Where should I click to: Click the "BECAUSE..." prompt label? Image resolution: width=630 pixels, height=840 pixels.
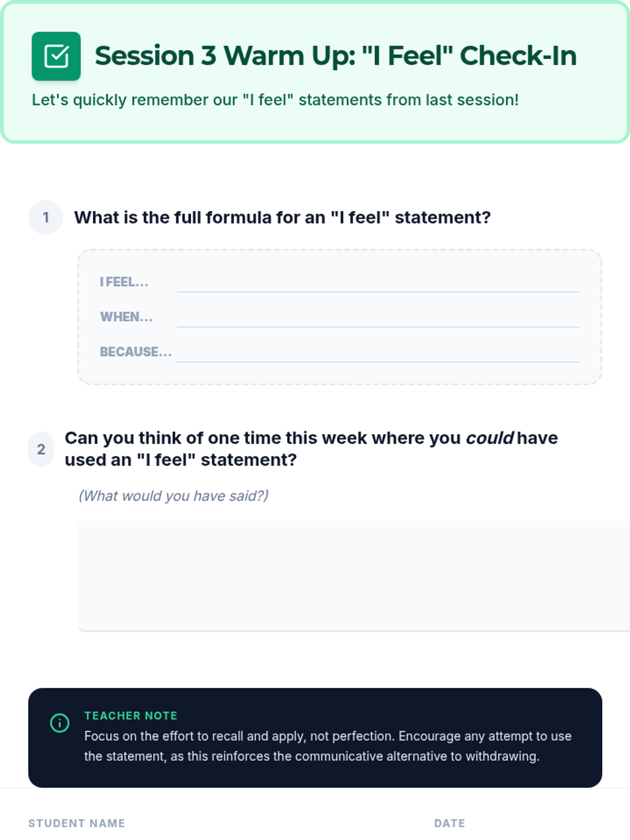pyautogui.click(x=135, y=352)
